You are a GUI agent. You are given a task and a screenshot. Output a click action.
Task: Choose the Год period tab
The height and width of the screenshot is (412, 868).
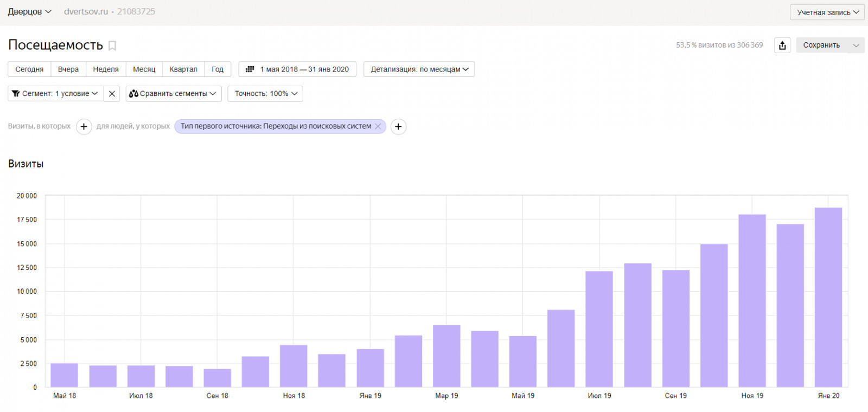218,69
